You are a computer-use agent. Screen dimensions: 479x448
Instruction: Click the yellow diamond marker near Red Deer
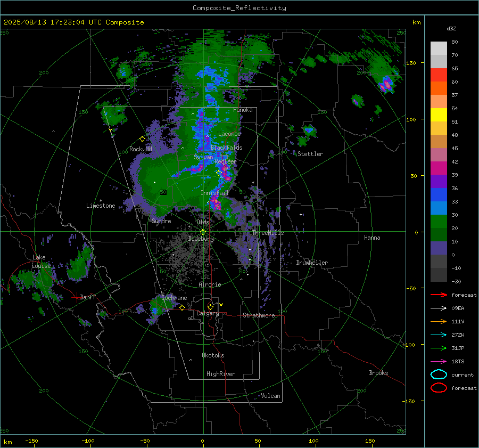[x=219, y=173]
